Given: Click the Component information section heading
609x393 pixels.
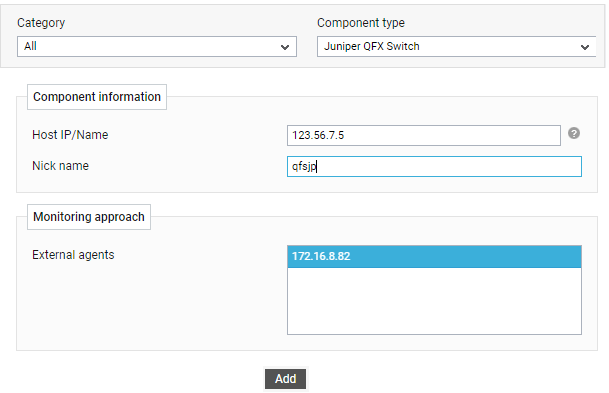Looking at the screenshot, I should tap(97, 97).
